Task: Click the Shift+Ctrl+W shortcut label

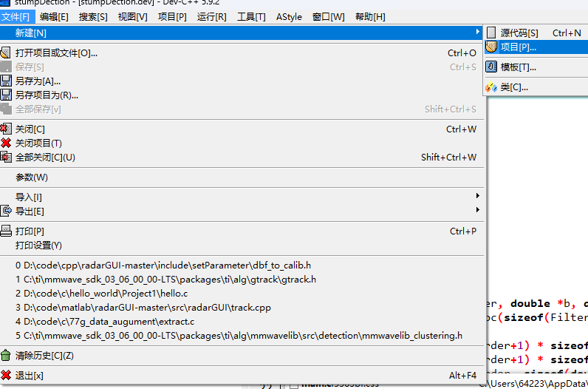Action: click(x=448, y=157)
